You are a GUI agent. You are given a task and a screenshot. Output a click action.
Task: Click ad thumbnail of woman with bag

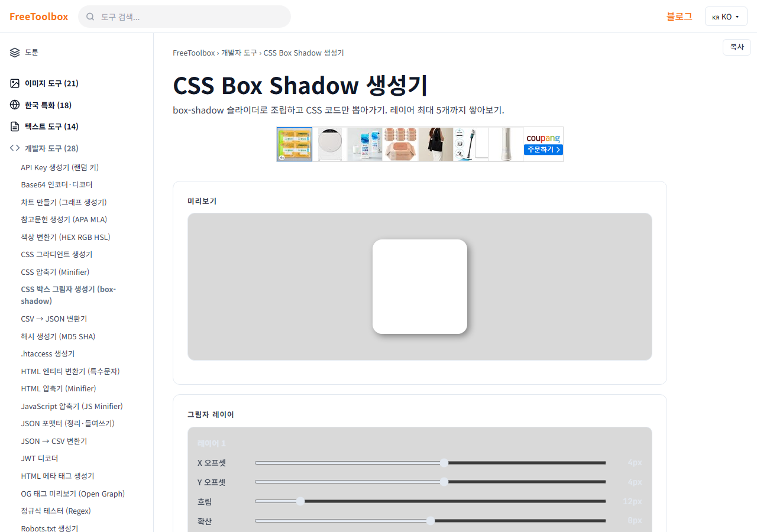coord(436,144)
